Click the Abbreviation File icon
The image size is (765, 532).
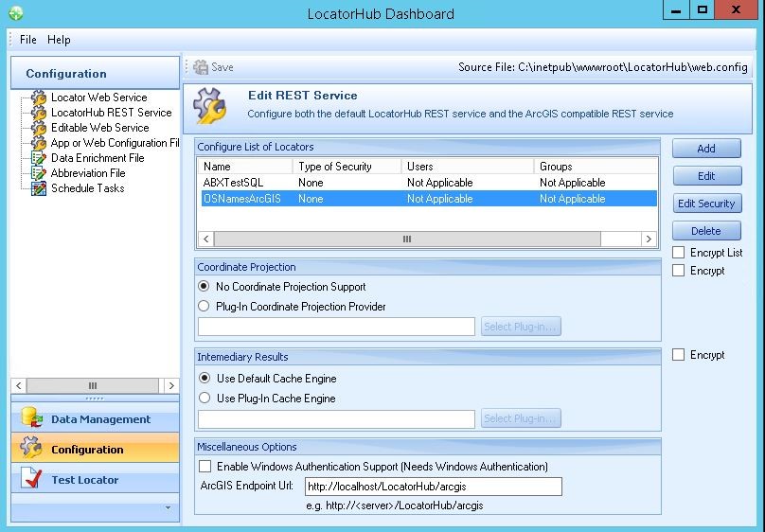point(39,173)
